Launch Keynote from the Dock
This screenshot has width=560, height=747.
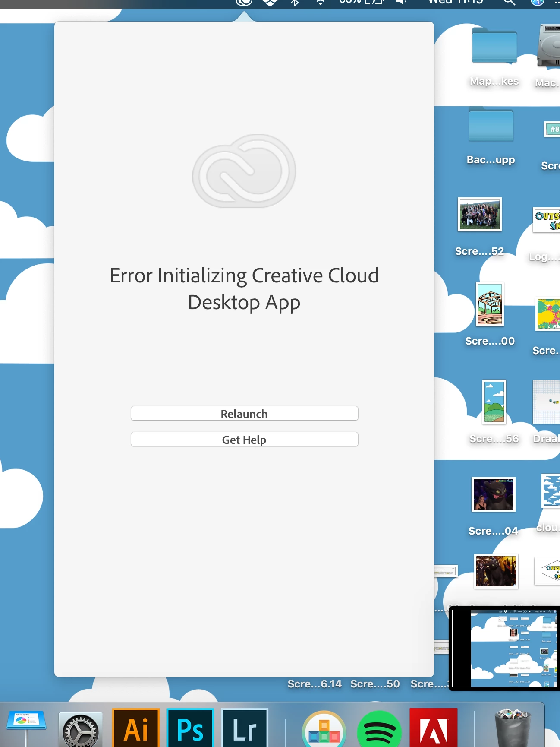click(26, 728)
